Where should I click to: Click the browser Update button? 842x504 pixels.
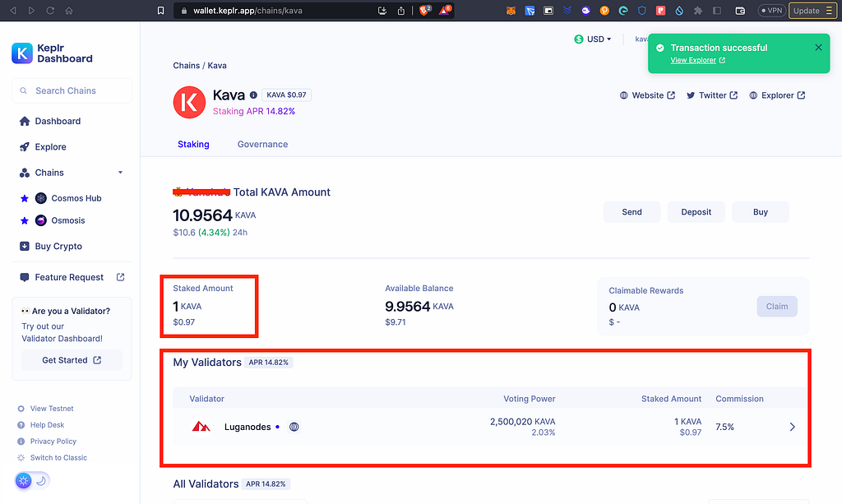[x=812, y=11]
